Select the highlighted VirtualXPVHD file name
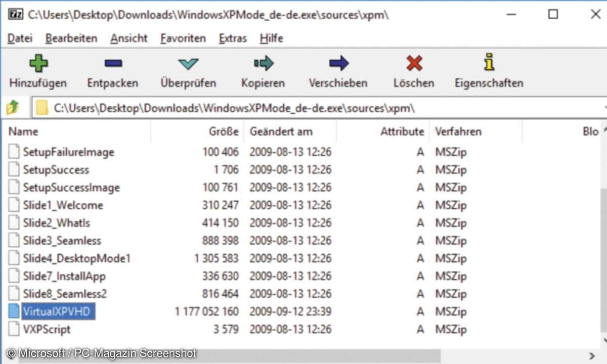 coord(59,311)
